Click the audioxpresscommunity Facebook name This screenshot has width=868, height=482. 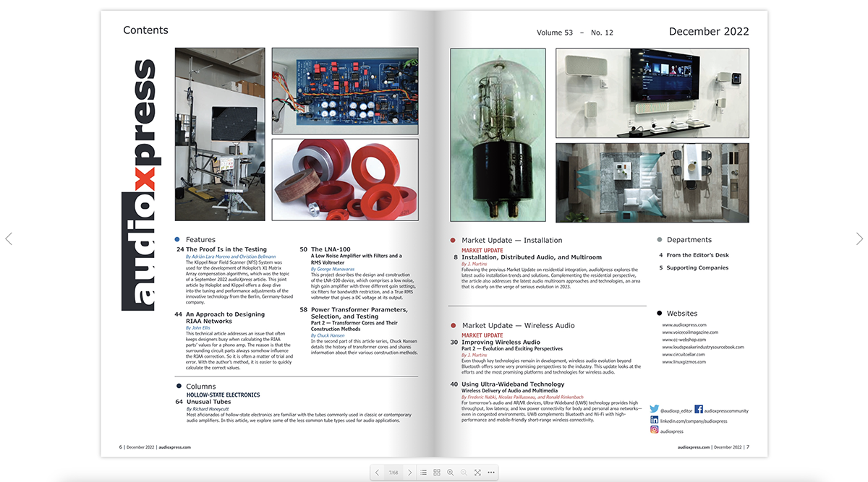726,410
